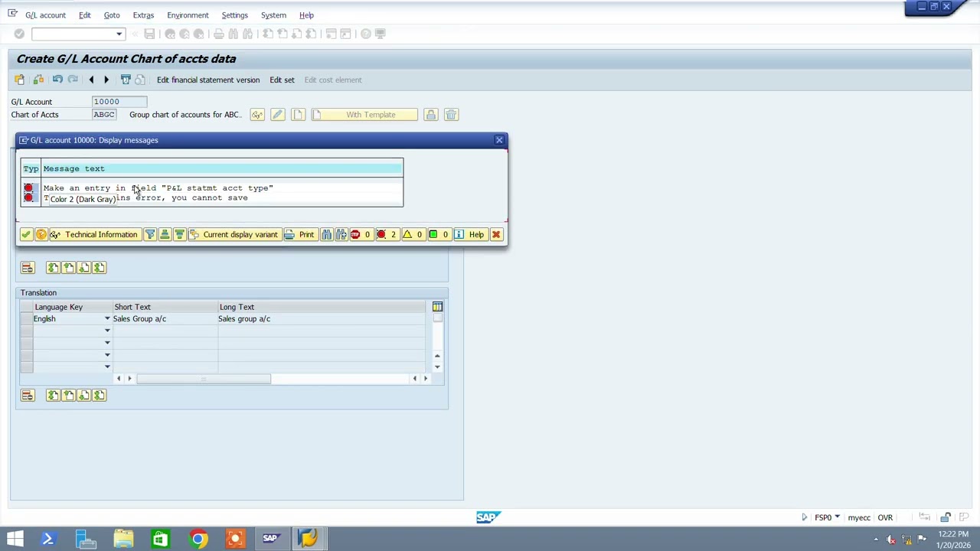Expand the command field dropdown arrow
Image resolution: width=980 pixels, height=551 pixels.
point(119,34)
